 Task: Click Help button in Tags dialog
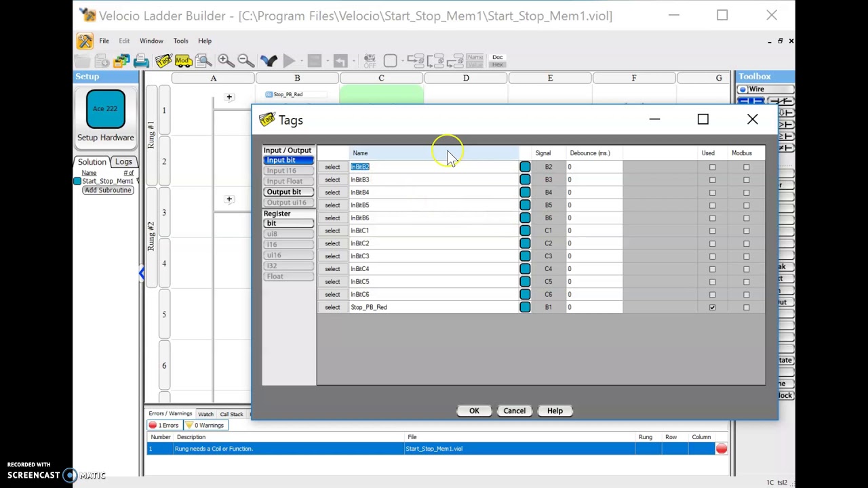coord(555,411)
